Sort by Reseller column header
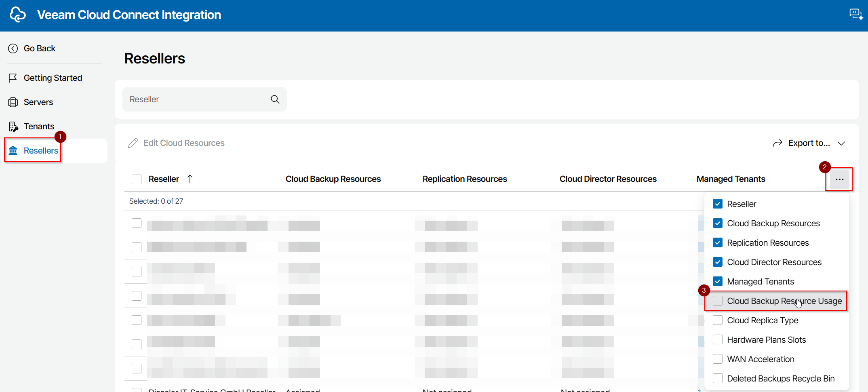 click(164, 179)
